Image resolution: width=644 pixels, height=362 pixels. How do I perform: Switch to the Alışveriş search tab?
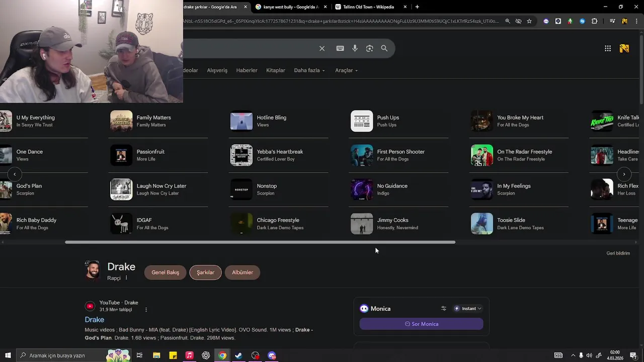pyautogui.click(x=217, y=70)
